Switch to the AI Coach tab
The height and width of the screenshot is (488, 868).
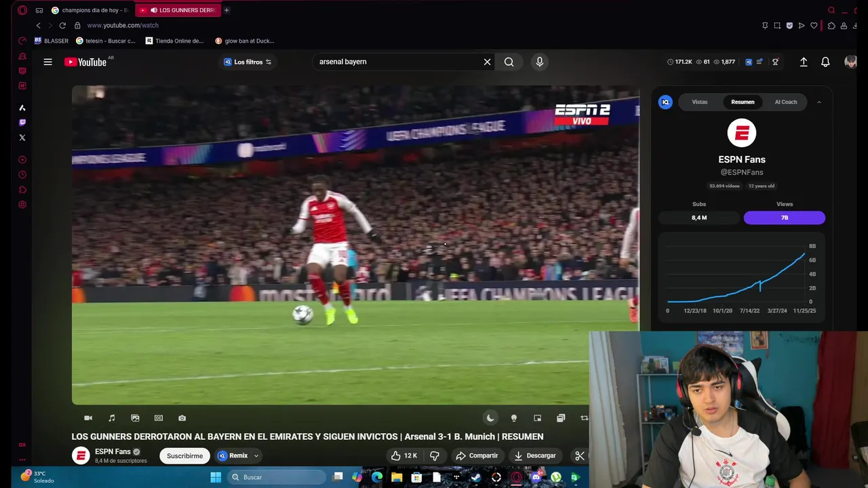[786, 102]
